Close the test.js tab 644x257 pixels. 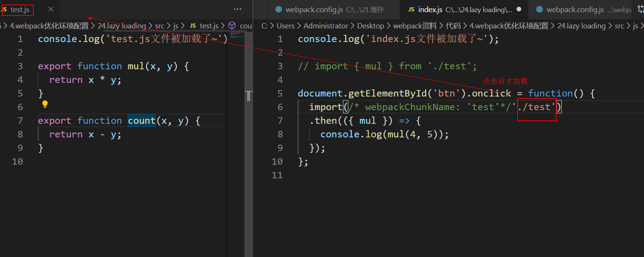click(x=51, y=9)
